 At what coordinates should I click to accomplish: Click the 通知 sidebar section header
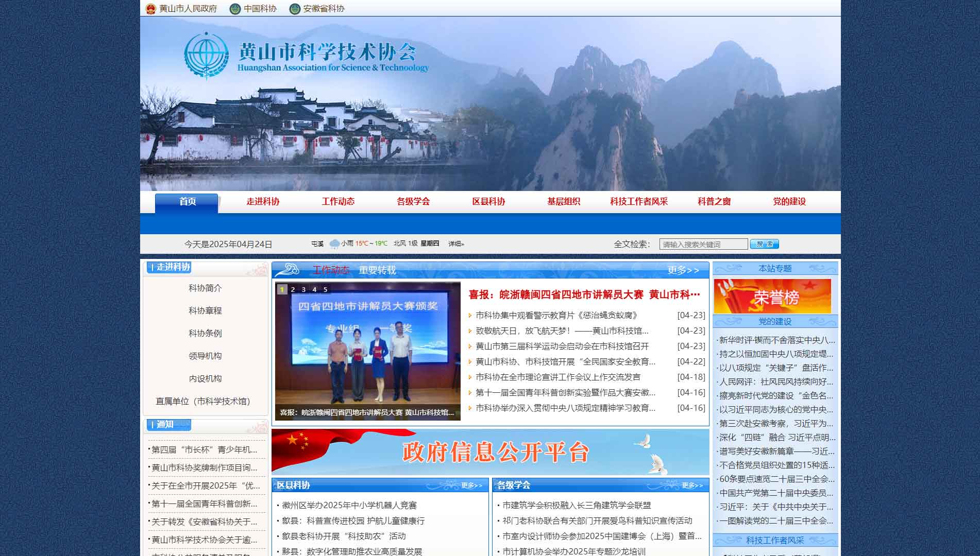(x=168, y=425)
